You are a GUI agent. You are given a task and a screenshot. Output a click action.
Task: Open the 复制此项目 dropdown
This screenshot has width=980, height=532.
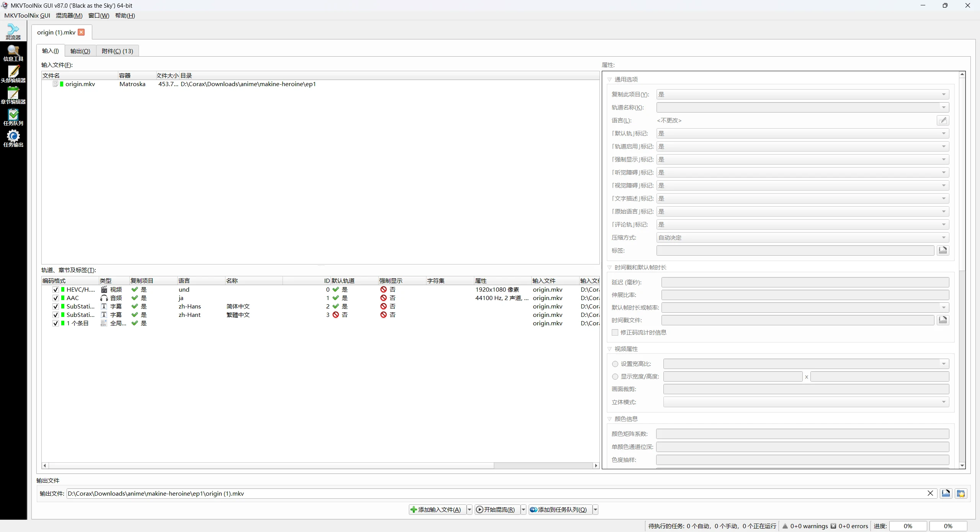click(x=803, y=95)
